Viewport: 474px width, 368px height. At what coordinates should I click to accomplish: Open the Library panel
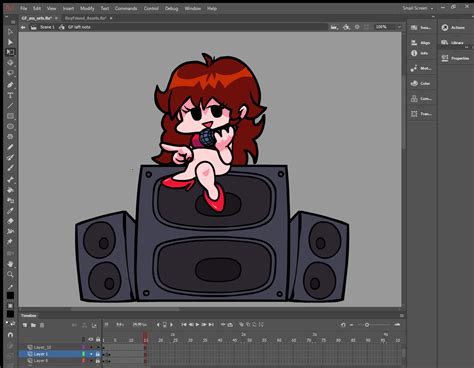[x=453, y=43]
